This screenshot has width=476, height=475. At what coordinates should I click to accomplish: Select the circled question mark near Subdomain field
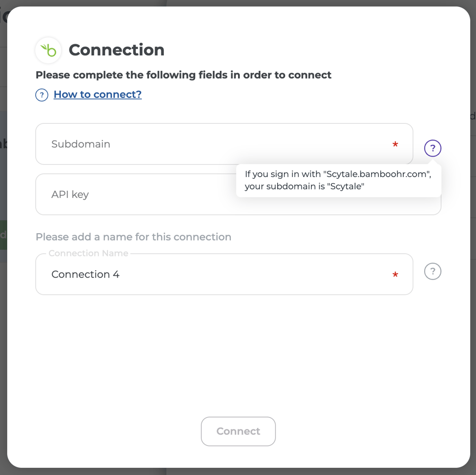coord(432,148)
